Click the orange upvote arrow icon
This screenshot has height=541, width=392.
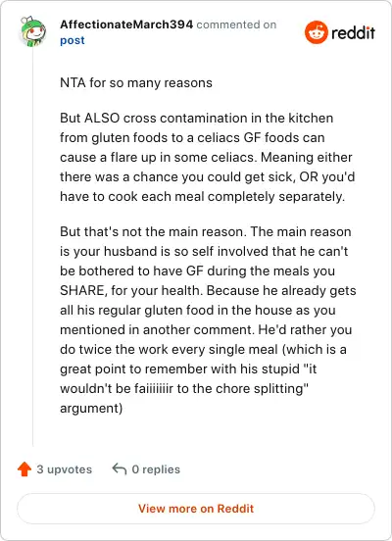pyautogui.click(x=24, y=469)
